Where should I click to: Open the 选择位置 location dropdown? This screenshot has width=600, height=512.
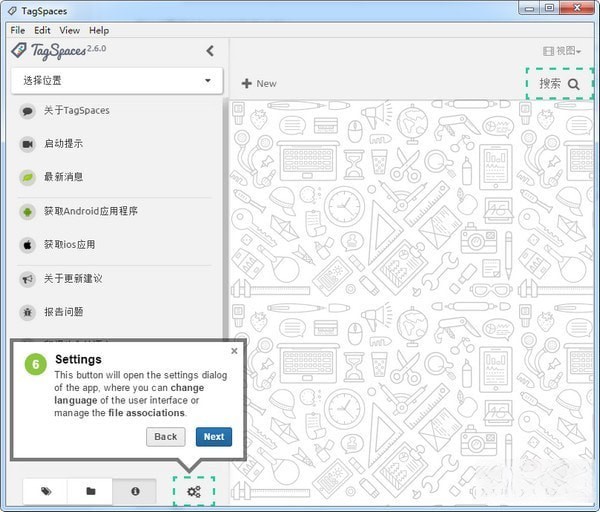(117, 81)
